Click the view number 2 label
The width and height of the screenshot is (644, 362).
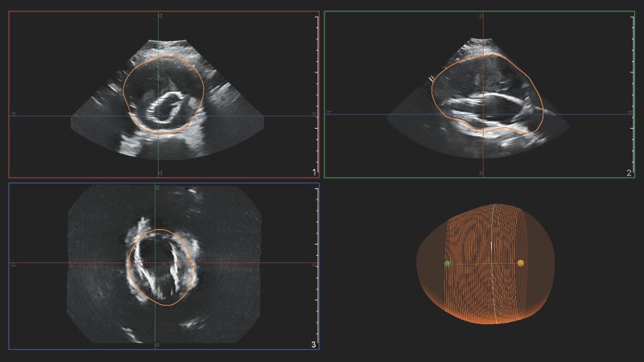(630, 173)
